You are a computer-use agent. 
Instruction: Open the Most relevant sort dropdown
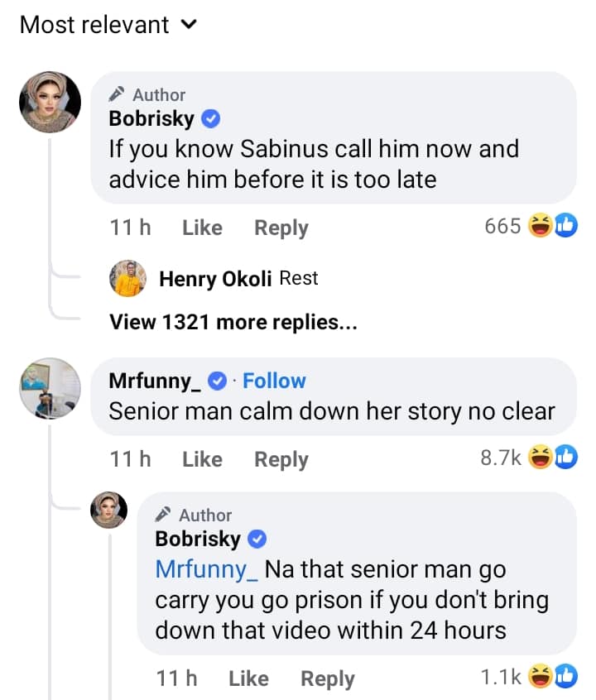click(x=108, y=25)
